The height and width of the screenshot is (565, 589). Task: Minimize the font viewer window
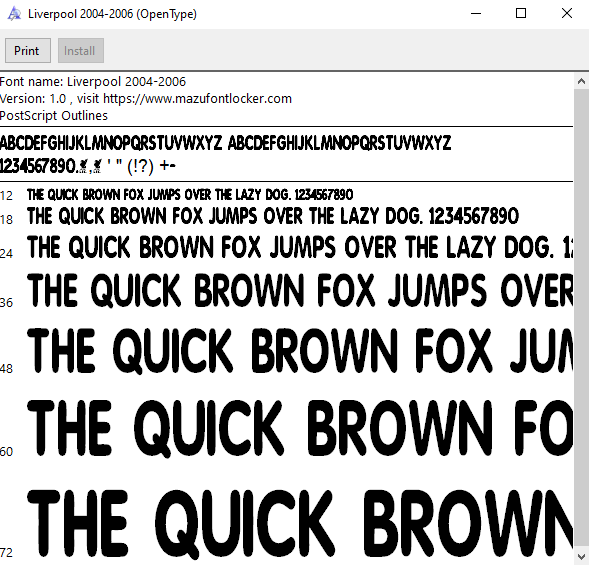[476, 14]
